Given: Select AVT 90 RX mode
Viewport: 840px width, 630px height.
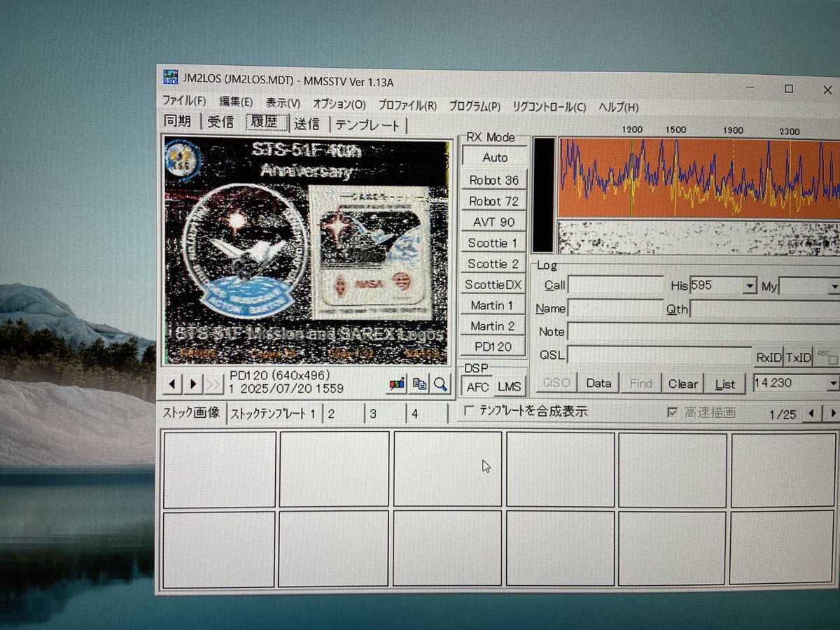Looking at the screenshot, I should [x=494, y=222].
